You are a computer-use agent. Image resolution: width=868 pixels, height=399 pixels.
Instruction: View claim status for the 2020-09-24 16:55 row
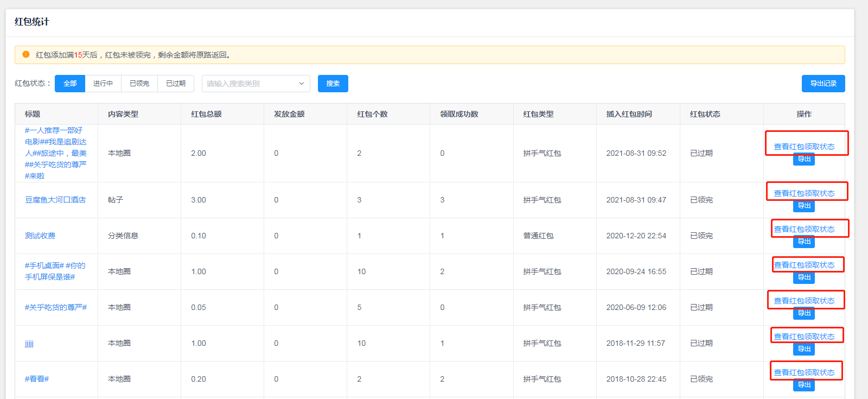click(x=804, y=265)
